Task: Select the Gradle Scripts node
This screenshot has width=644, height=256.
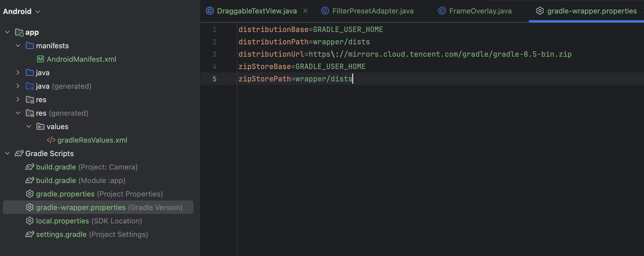Action: coord(49,154)
